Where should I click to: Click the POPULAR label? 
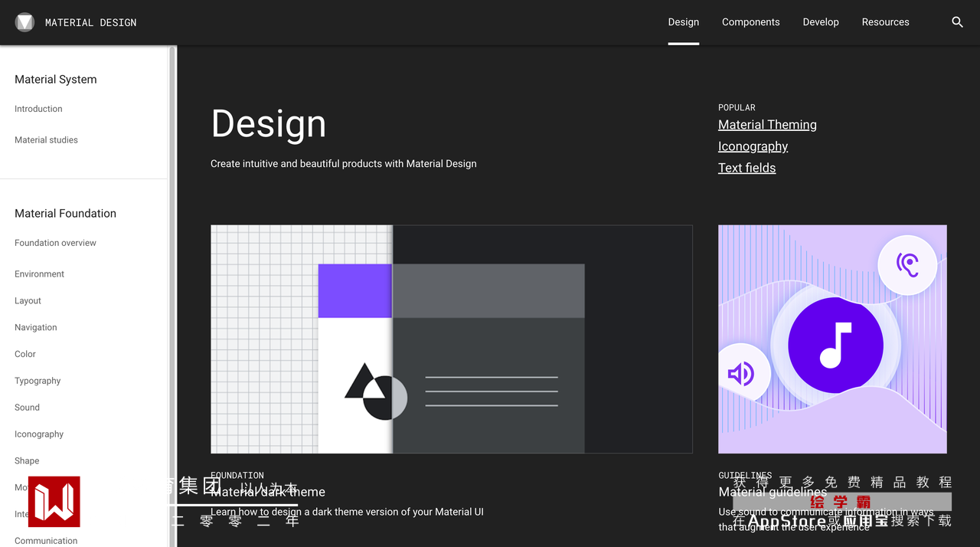[x=737, y=107]
